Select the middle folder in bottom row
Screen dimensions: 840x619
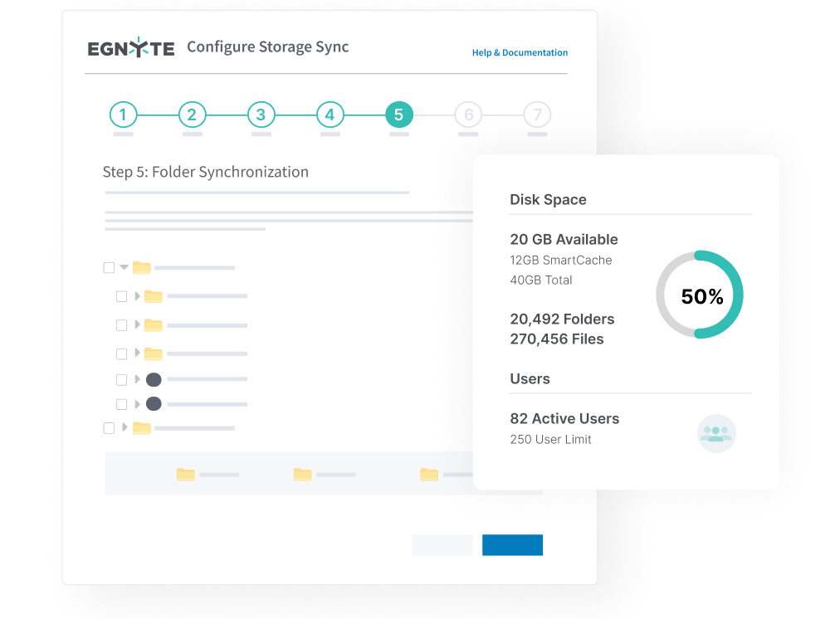pyautogui.click(x=302, y=473)
